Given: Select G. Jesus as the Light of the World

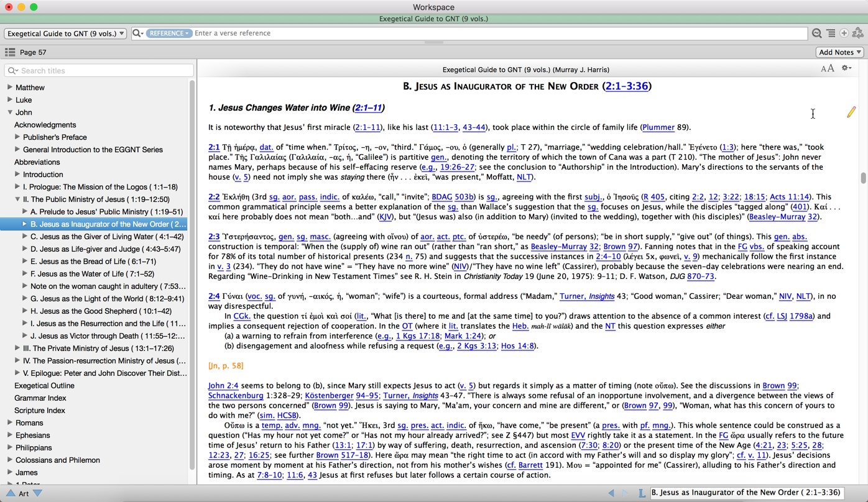Looking at the screenshot, I should click(108, 299).
